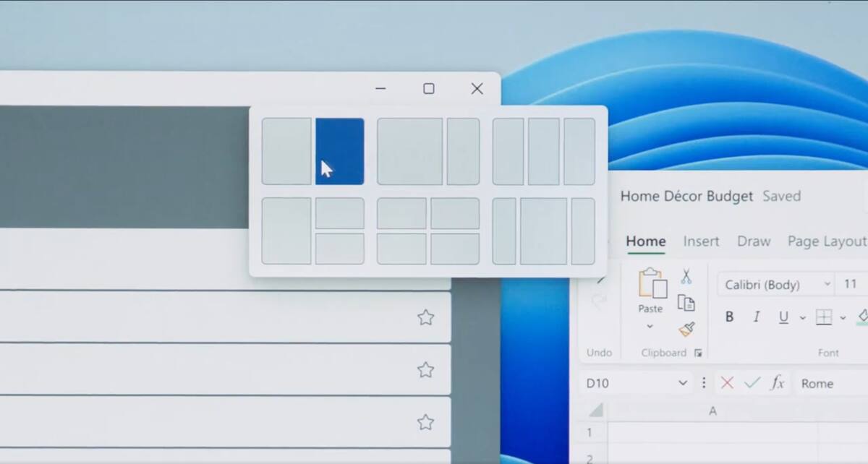Choose the wide left zone of two-thirds layout
The width and height of the screenshot is (868, 464).
[410, 152]
